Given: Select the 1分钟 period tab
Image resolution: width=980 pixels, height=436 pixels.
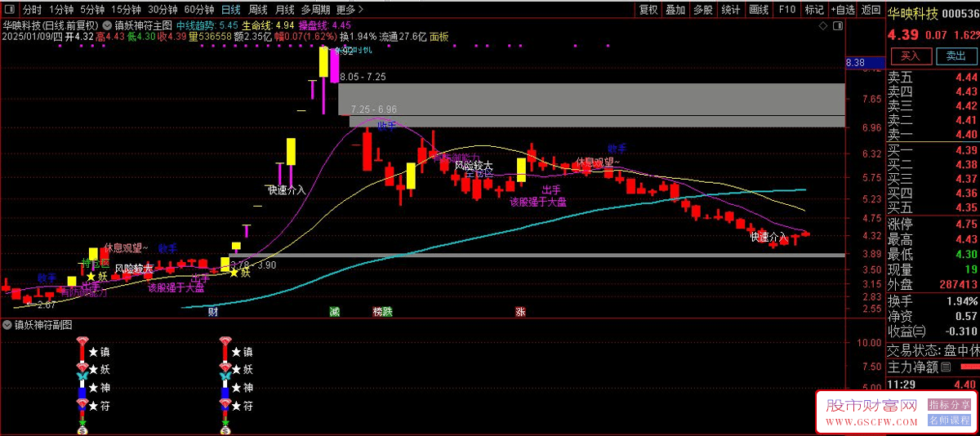Looking at the screenshot, I should (x=60, y=10).
